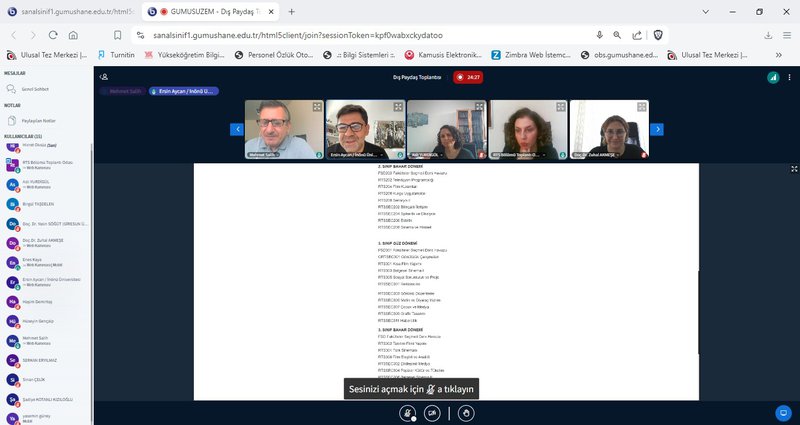Hide the user list panel icon
This screenshot has width=800, height=425.
pos(105,76)
